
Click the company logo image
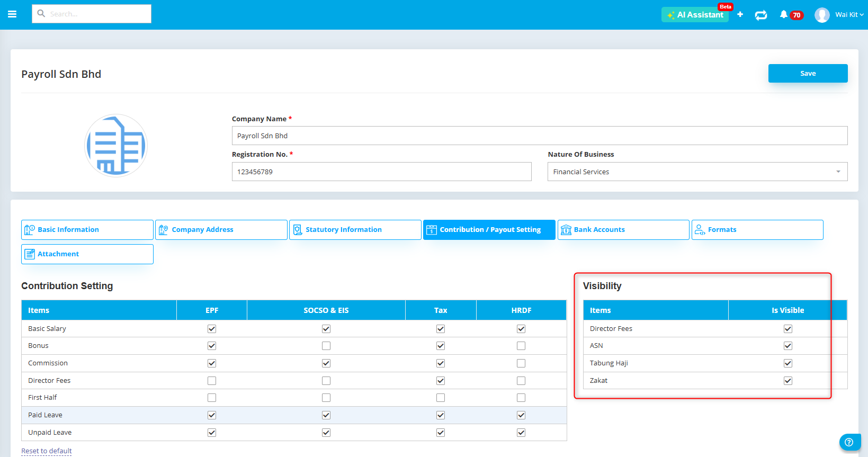coord(116,146)
